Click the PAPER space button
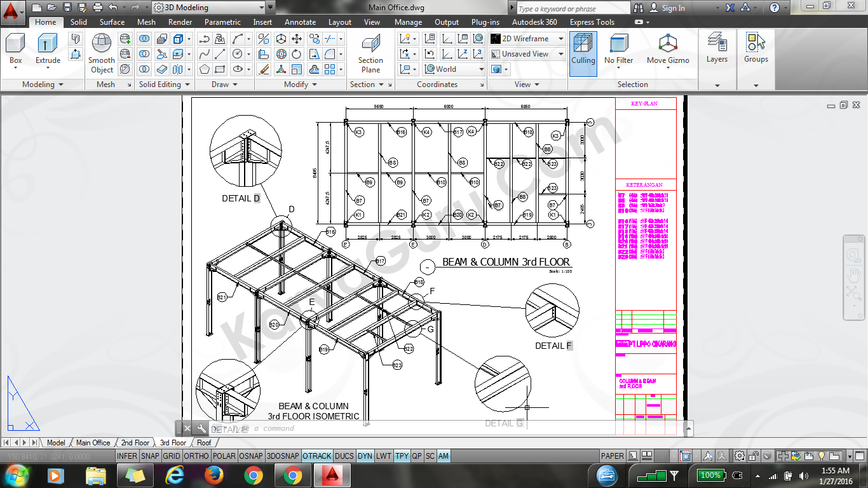The width and height of the screenshot is (868, 488). point(613,456)
